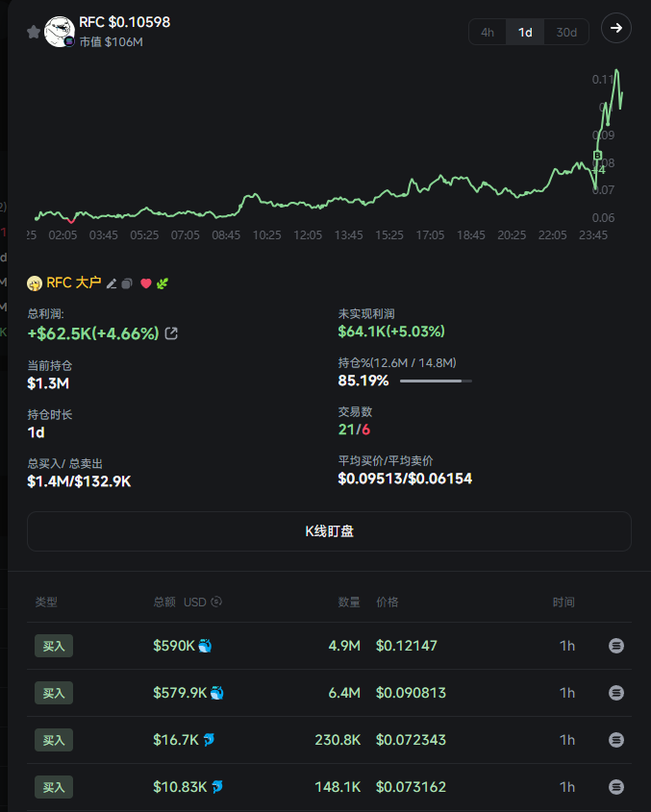This screenshot has width=651, height=812.
Task: Star the RFC token as favorite
Action: click(34, 32)
